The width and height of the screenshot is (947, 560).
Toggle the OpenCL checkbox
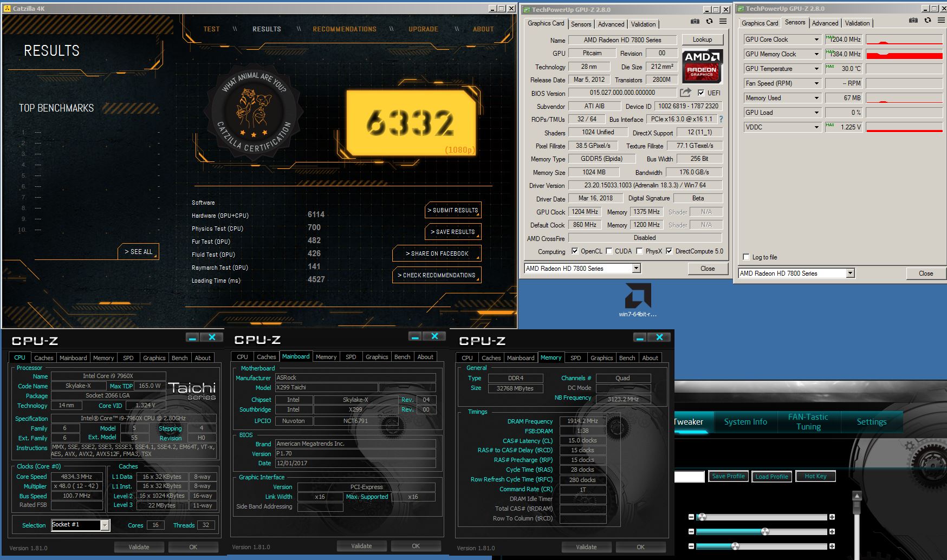(x=575, y=251)
